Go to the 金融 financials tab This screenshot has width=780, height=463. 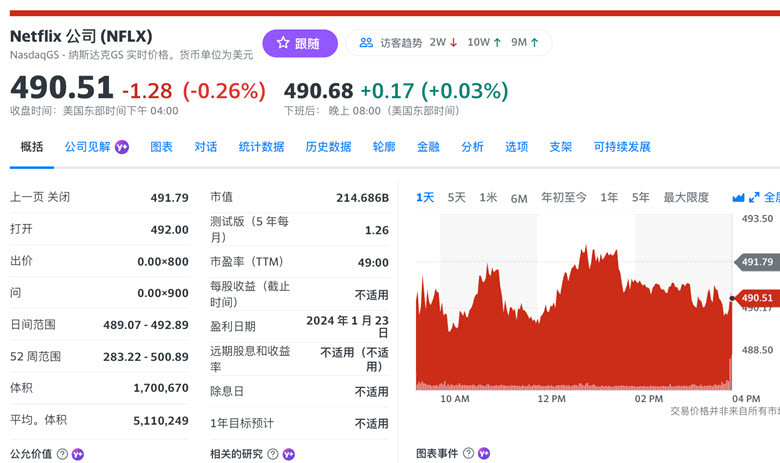(x=428, y=147)
